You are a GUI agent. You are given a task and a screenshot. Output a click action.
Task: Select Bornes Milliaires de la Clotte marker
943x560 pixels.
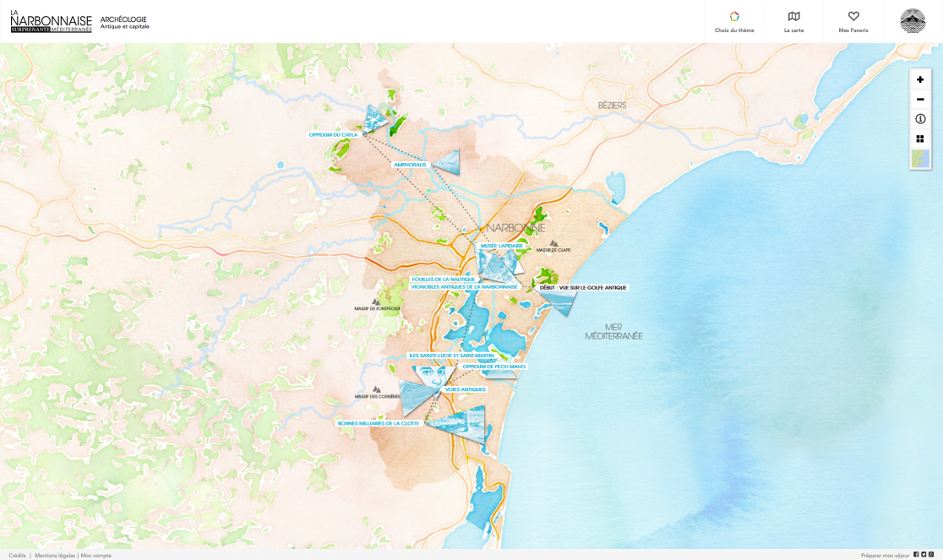point(379,423)
